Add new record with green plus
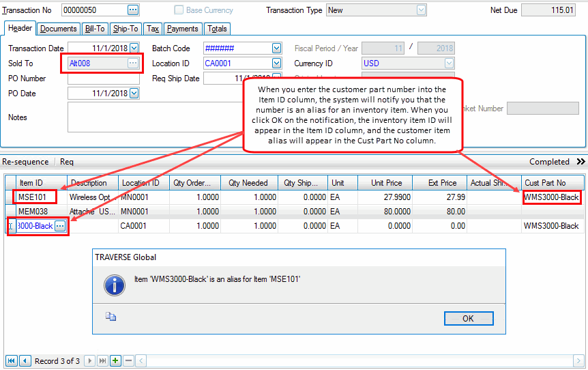588x370 pixels. [x=115, y=360]
